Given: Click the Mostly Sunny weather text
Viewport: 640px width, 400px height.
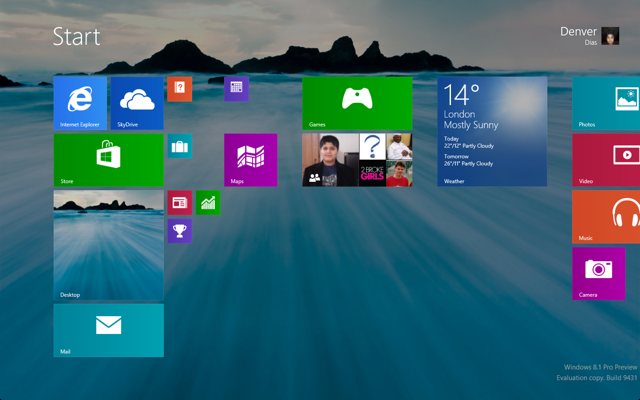Looking at the screenshot, I should (x=471, y=125).
